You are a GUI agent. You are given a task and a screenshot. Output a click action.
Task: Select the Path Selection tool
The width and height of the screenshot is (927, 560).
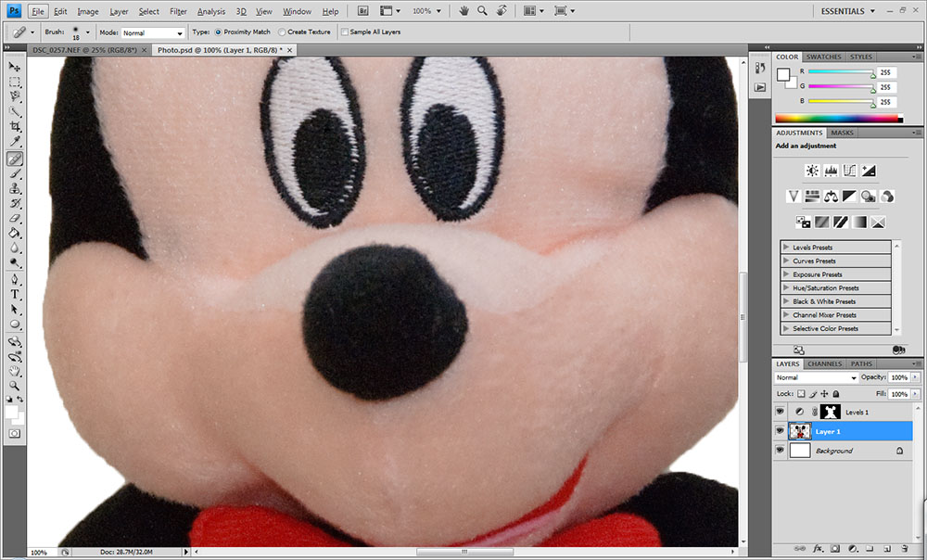click(x=15, y=310)
